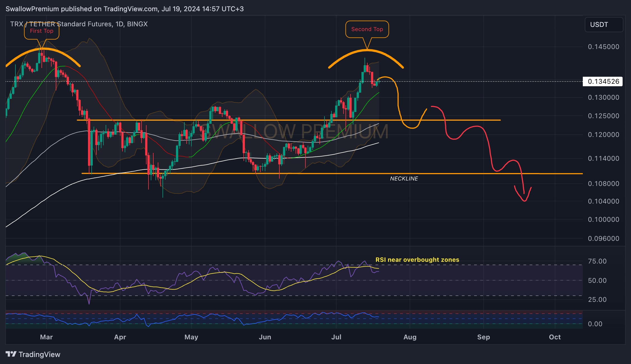Click the 0.125000 price axis label

(604, 116)
